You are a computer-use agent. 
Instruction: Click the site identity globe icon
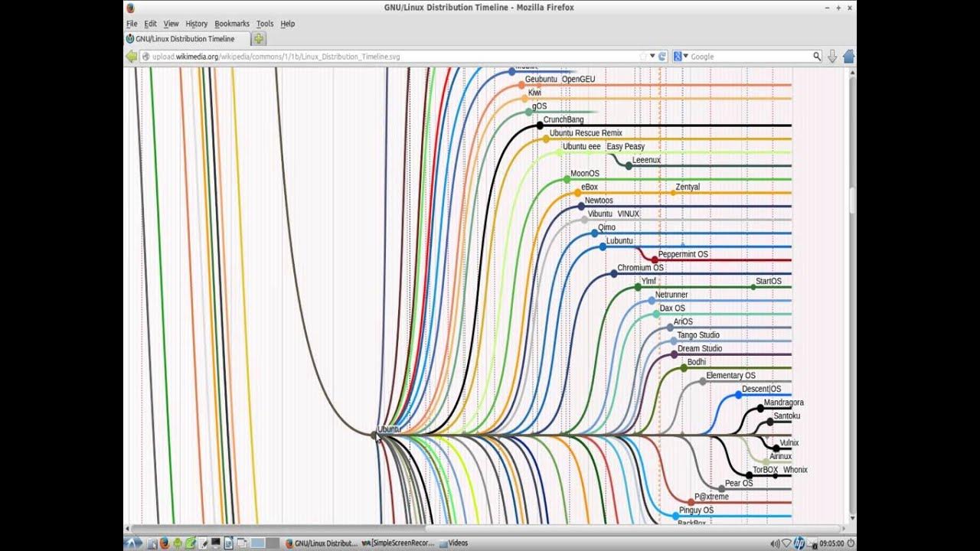(x=145, y=57)
